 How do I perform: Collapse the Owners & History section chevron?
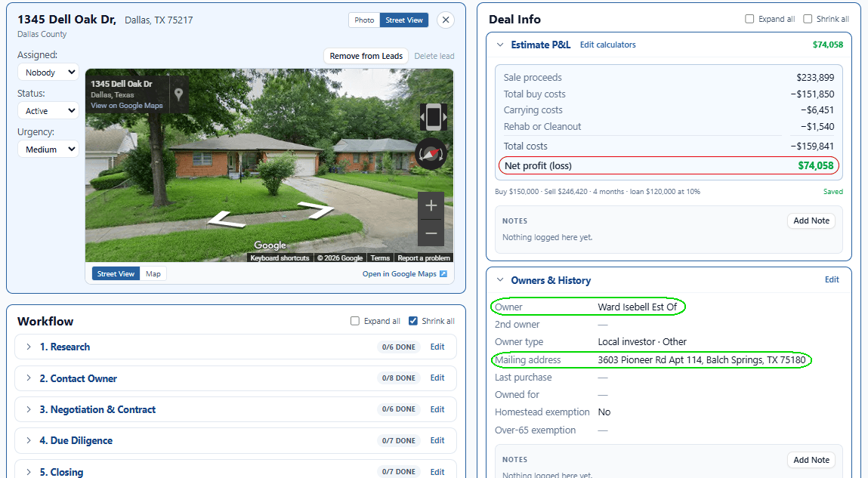coord(500,280)
